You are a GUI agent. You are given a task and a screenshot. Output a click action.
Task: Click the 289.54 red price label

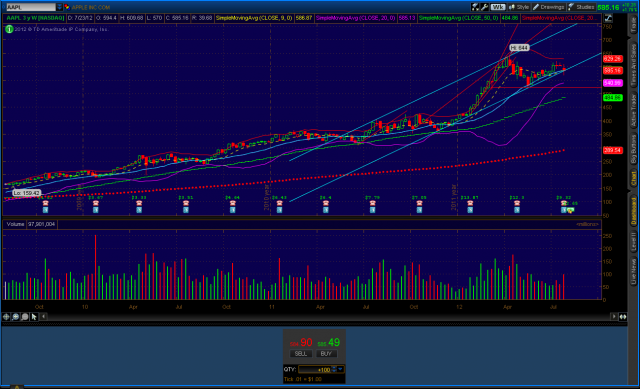[x=612, y=150]
